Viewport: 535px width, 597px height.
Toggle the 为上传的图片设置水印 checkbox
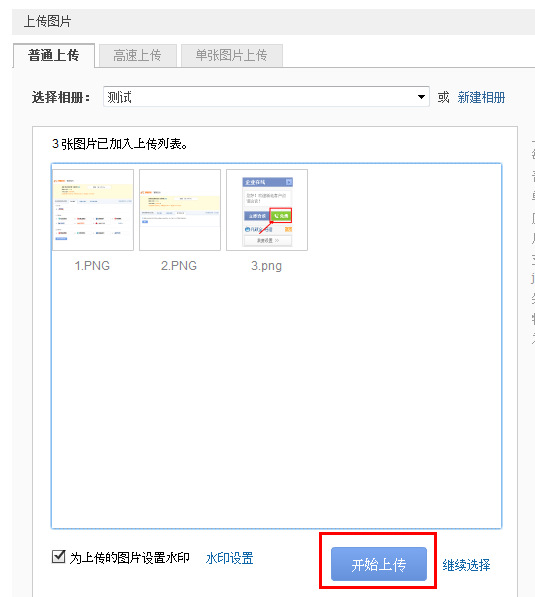click(x=58, y=557)
